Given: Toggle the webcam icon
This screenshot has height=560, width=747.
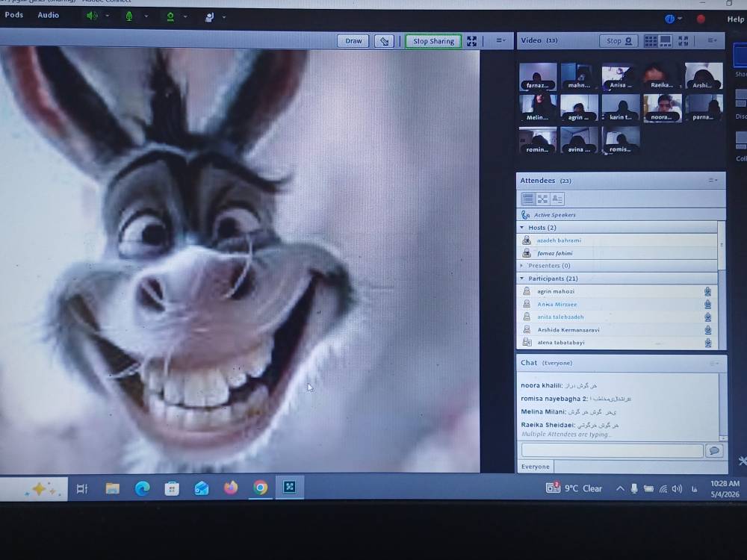Looking at the screenshot, I should [x=170, y=17].
